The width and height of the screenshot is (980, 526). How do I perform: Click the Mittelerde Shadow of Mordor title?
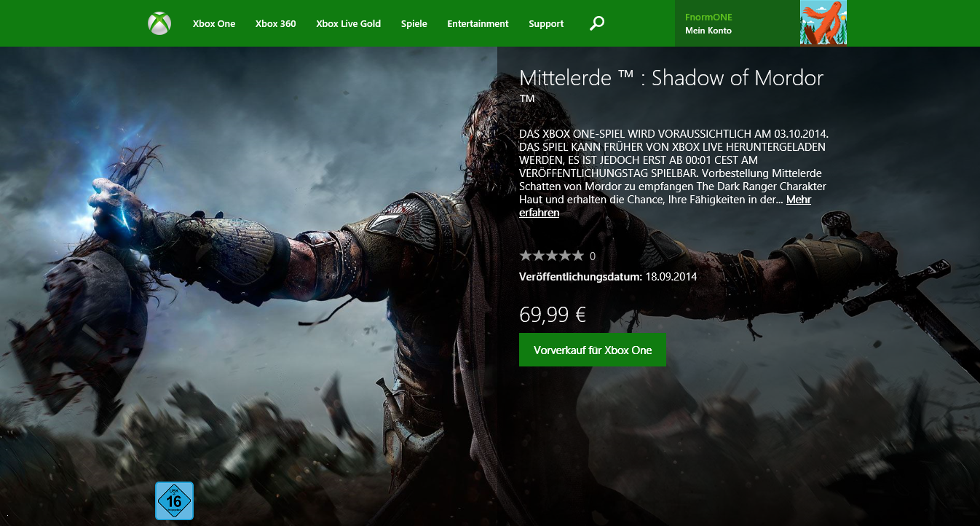[671, 78]
